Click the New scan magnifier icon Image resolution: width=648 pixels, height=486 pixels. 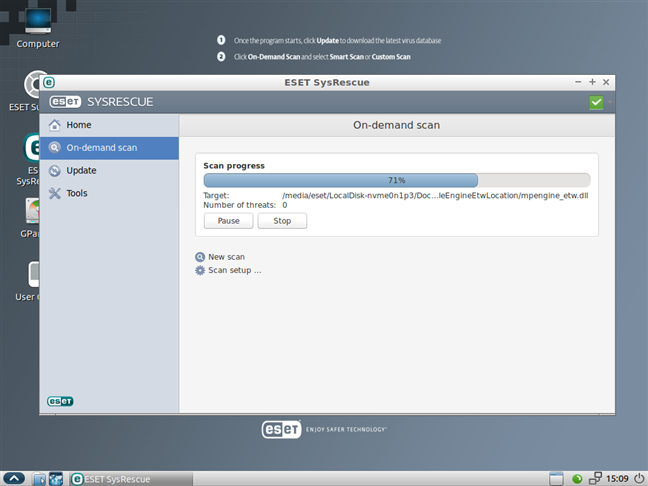point(200,257)
